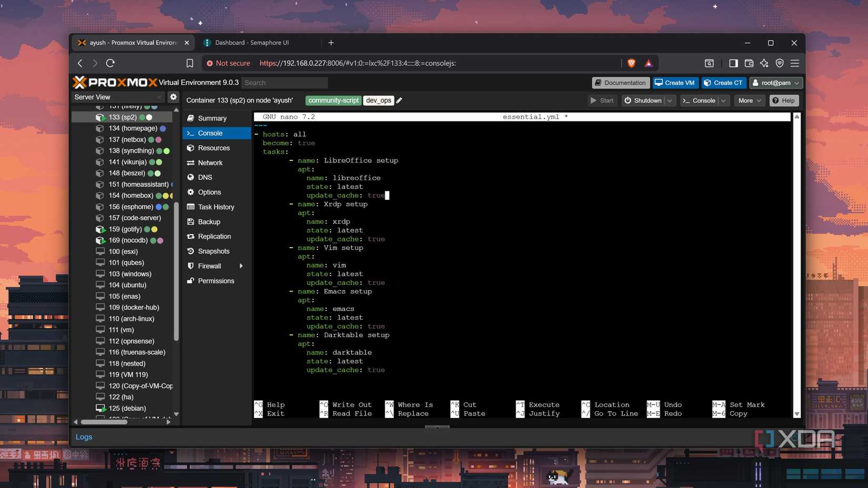Screen dimensions: 868x488
Task: Open the Permissions panel icon
Action: pos(191,280)
